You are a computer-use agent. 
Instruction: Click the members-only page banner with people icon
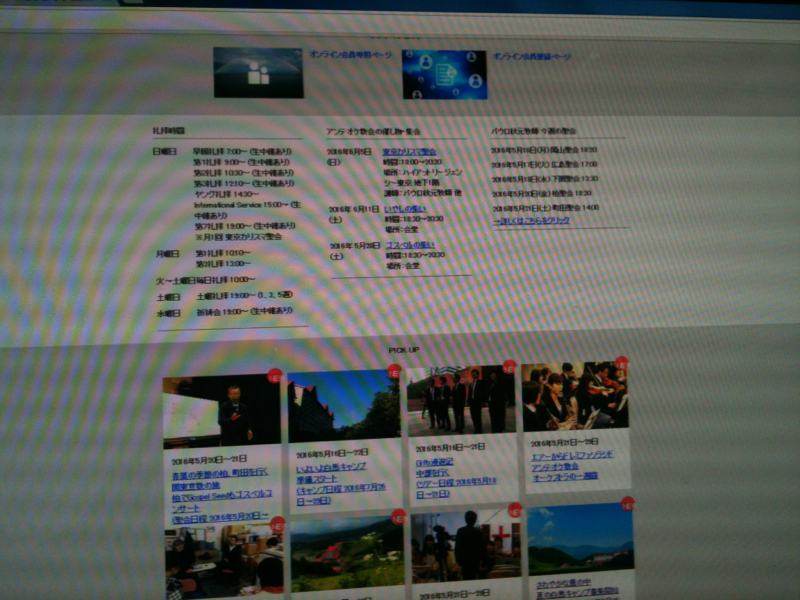tap(258, 73)
